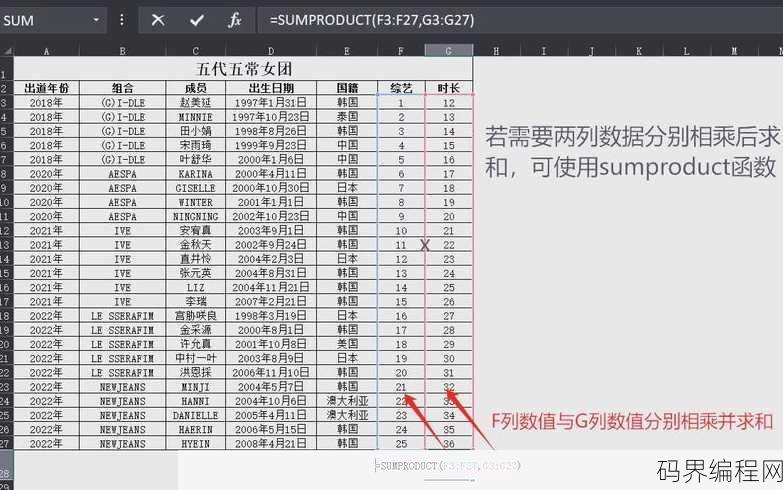Click birth date 2000年4月11日
Image resolution: width=783 pixels, height=490 pixels.
271,174
